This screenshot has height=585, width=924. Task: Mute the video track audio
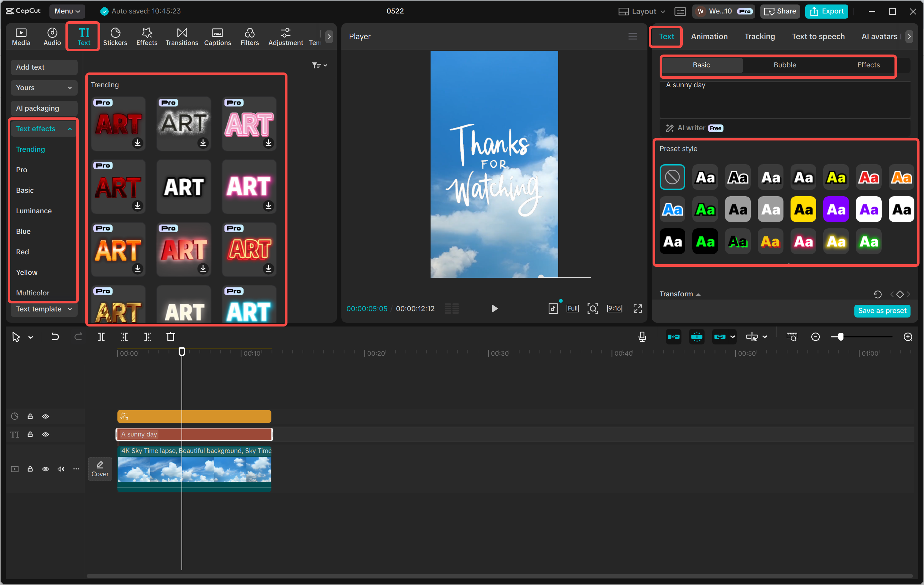61,469
